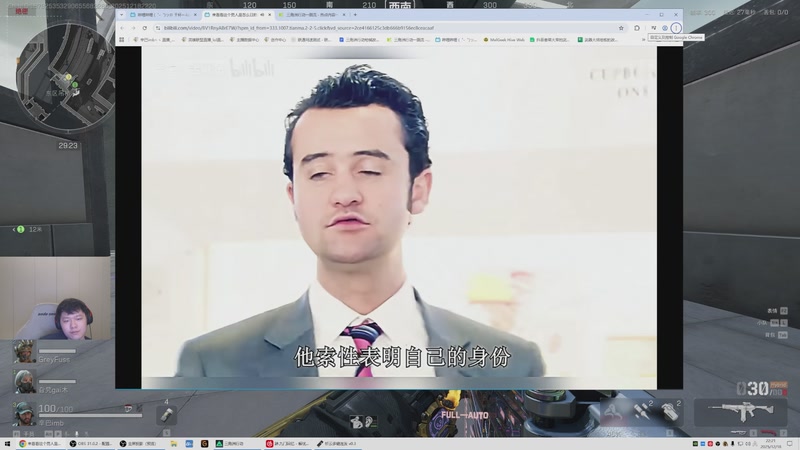800x450 pixels.
Task: Open the pen-icon v0.3 taskbar application
Action: point(338,444)
